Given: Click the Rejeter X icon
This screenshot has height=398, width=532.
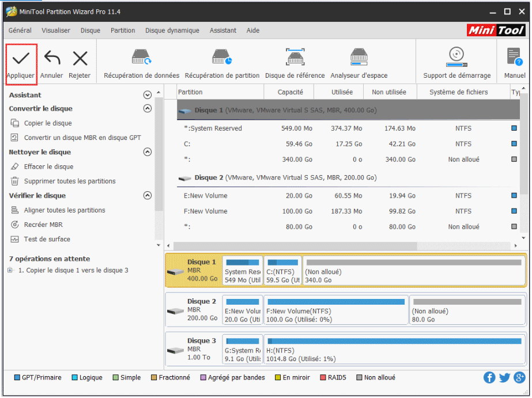Looking at the screenshot, I should tap(80, 58).
